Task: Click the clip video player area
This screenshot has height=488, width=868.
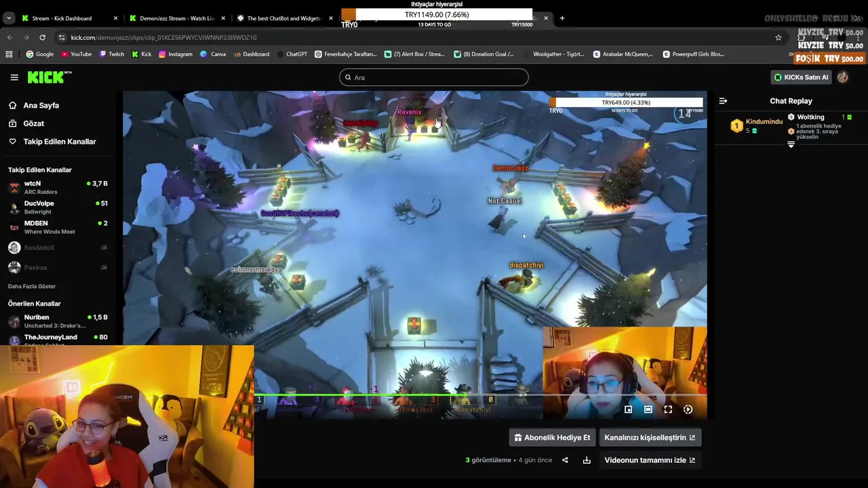Action: [x=415, y=254]
